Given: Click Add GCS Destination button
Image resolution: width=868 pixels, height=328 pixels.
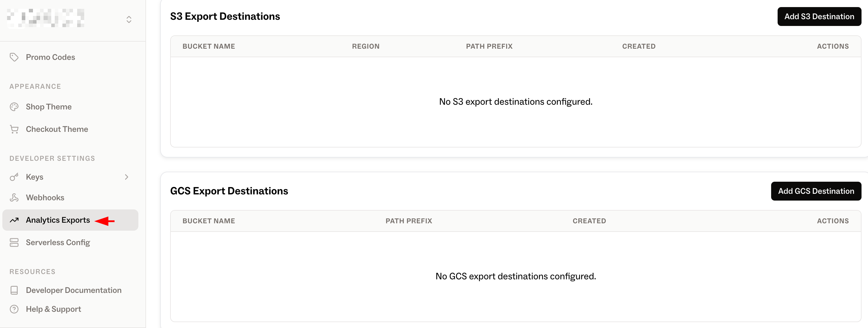Looking at the screenshot, I should tap(816, 191).
